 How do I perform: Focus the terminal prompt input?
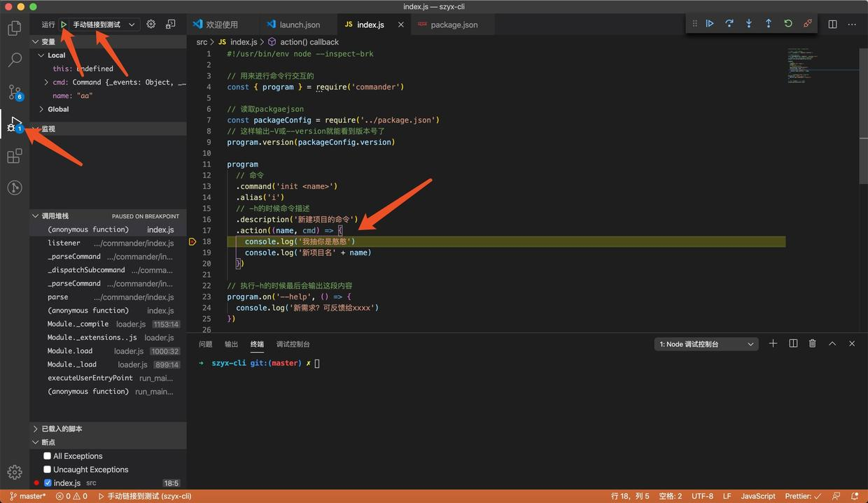click(317, 363)
